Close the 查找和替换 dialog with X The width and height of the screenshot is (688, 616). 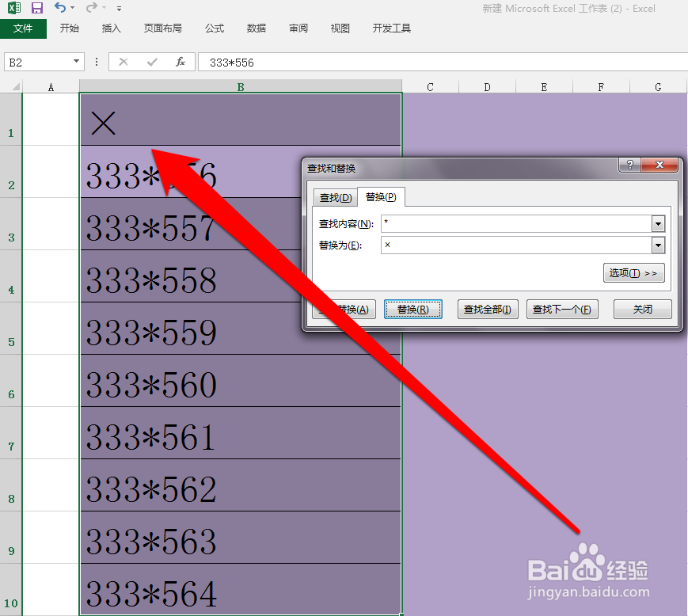pos(659,165)
